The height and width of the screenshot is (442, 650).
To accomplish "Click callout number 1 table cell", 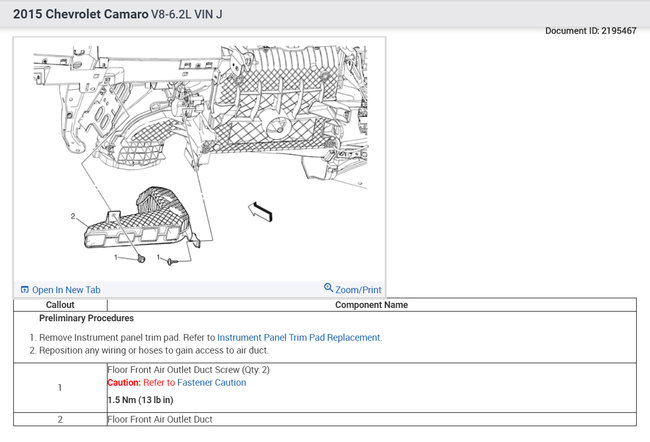I will point(60,388).
